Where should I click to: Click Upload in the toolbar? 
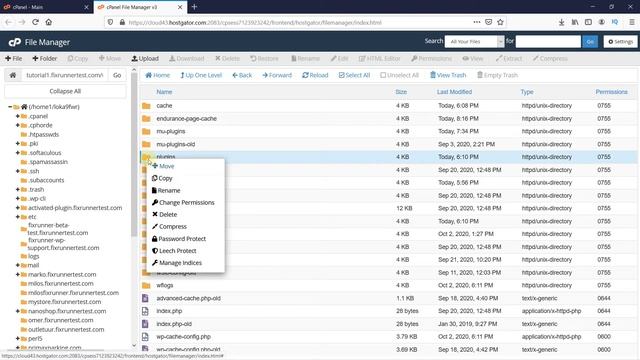click(145, 58)
